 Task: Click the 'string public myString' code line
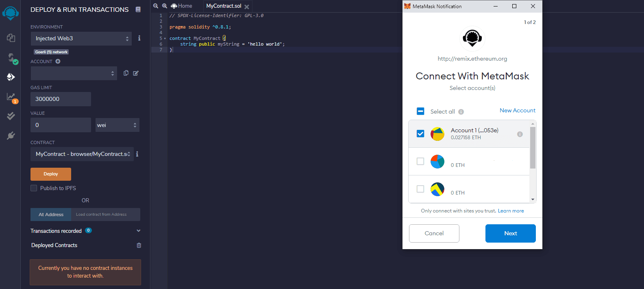point(233,44)
